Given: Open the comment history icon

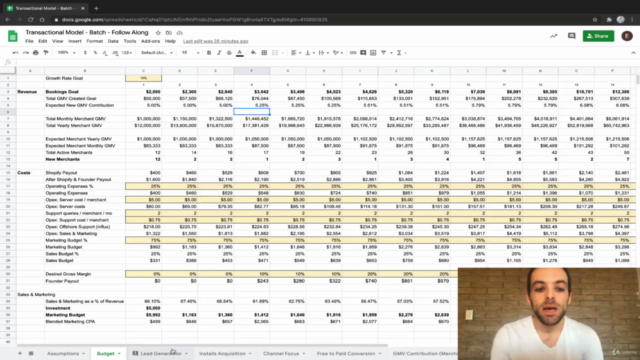Looking at the screenshot, I should (x=571, y=36).
